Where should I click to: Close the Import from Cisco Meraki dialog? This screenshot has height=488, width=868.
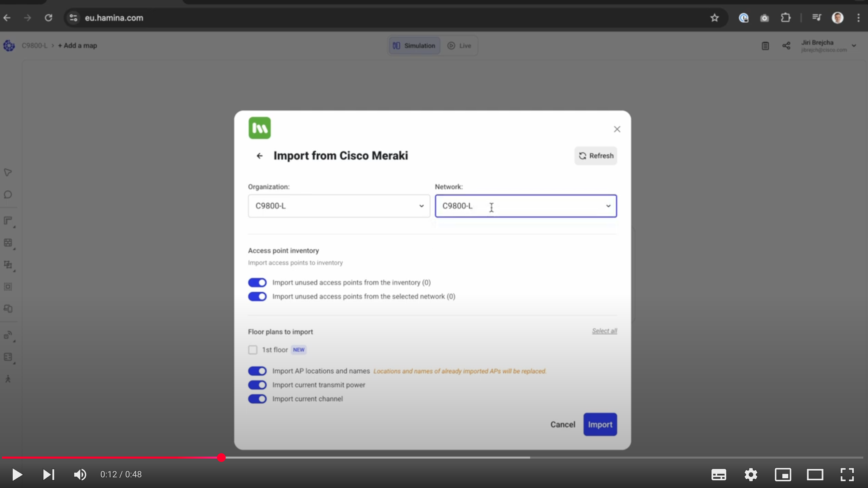(617, 129)
